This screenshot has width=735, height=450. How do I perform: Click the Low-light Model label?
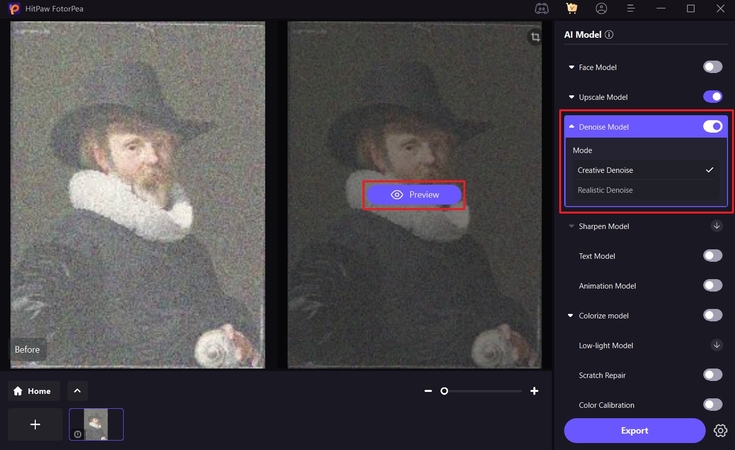tap(606, 345)
